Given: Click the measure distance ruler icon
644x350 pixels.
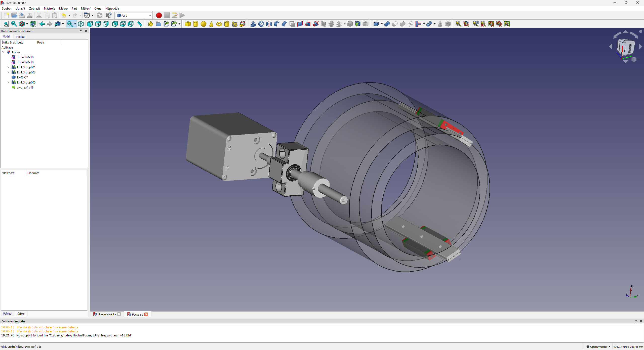Looking at the screenshot, I should 140,24.
